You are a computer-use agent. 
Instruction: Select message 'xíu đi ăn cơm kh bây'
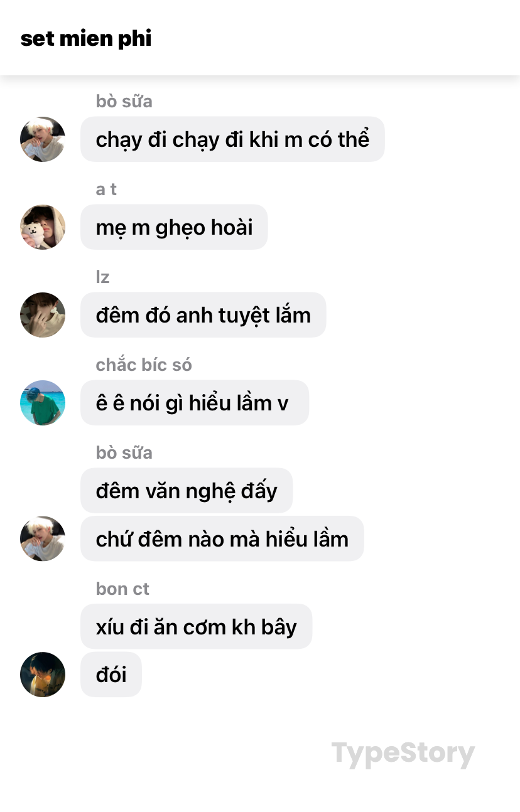[x=197, y=626]
